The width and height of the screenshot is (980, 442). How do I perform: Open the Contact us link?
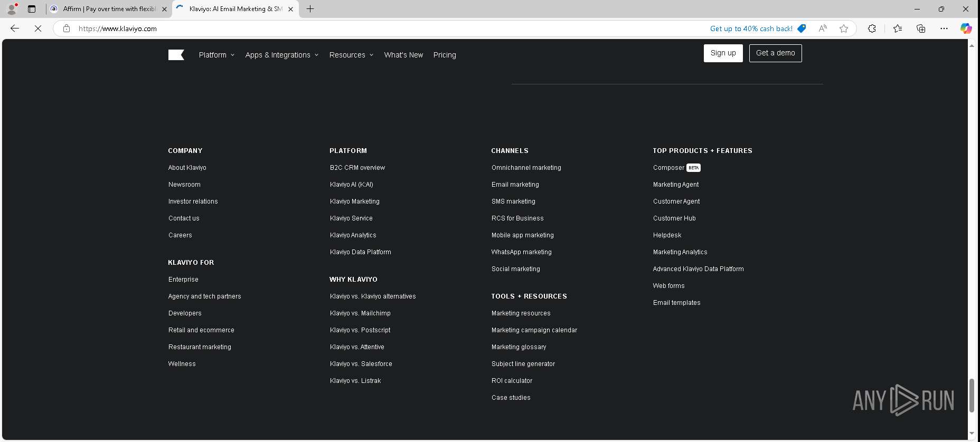coord(184,218)
